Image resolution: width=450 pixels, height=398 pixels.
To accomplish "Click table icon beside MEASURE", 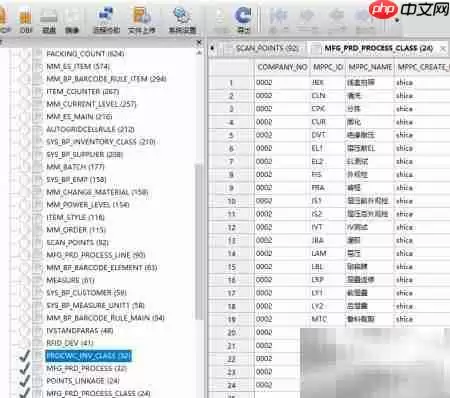I will pyautogui.click(x=38, y=280).
